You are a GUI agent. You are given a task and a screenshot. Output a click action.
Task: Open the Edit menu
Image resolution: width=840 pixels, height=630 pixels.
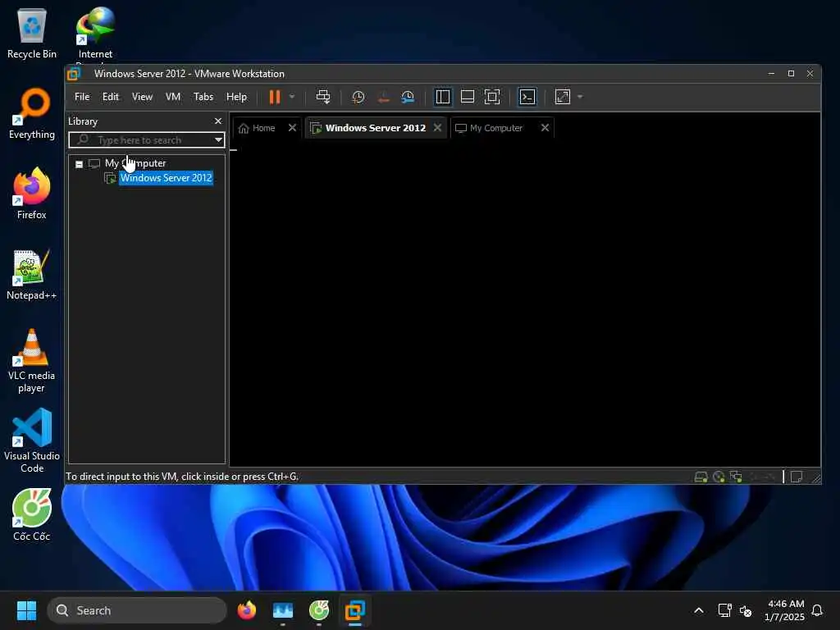coord(111,97)
